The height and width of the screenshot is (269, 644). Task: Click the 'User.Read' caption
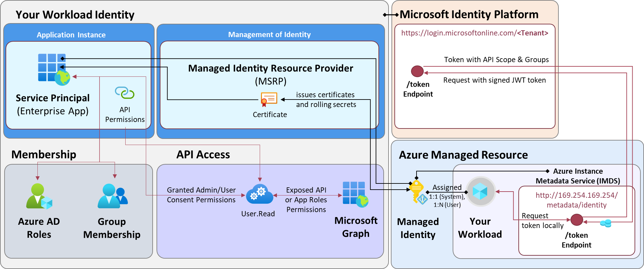[x=258, y=214]
